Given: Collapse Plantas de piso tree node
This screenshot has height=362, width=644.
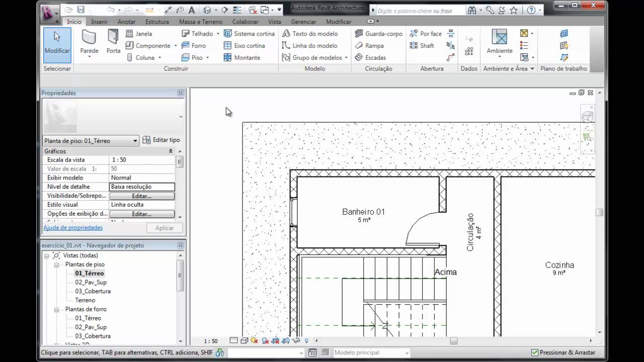Looking at the screenshot, I should point(56,264).
